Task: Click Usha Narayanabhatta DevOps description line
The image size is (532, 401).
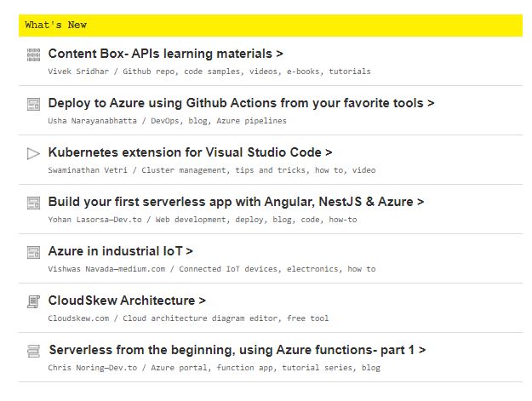Action: (x=168, y=121)
